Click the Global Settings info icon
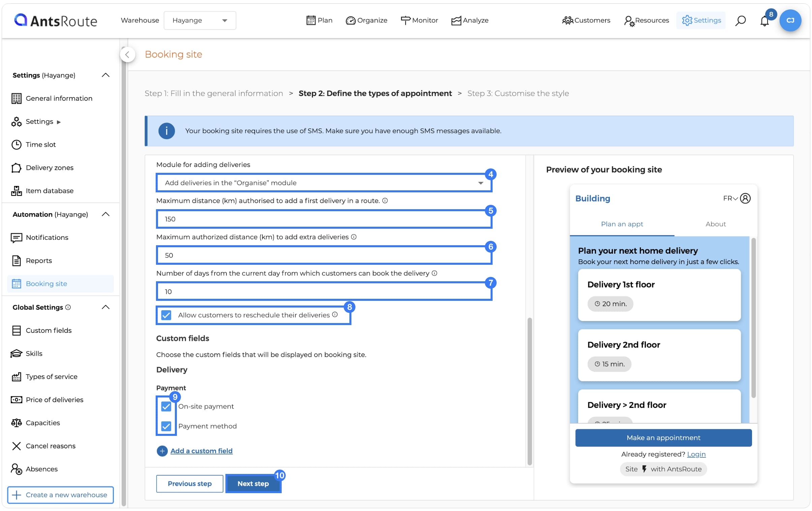The width and height of the screenshot is (812, 511). (68, 308)
